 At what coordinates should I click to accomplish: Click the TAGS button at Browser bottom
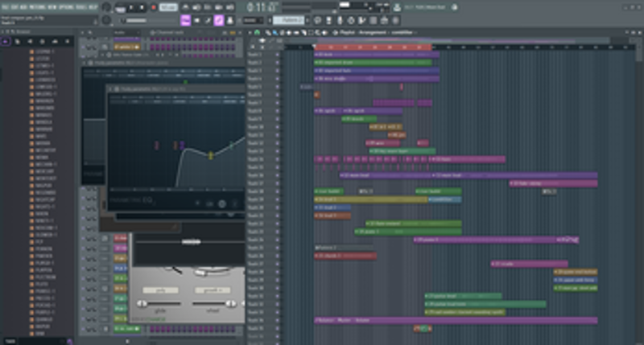click(10, 341)
